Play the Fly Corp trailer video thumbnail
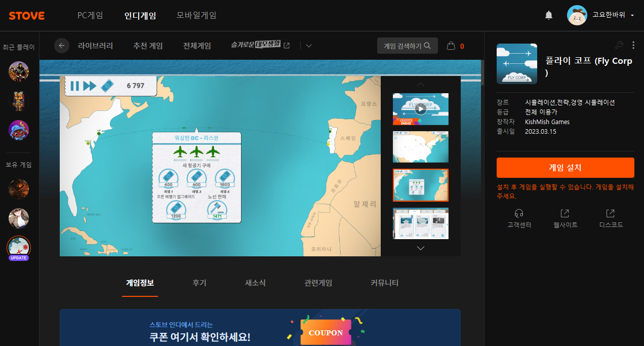This screenshot has height=346, width=644. 421,108
